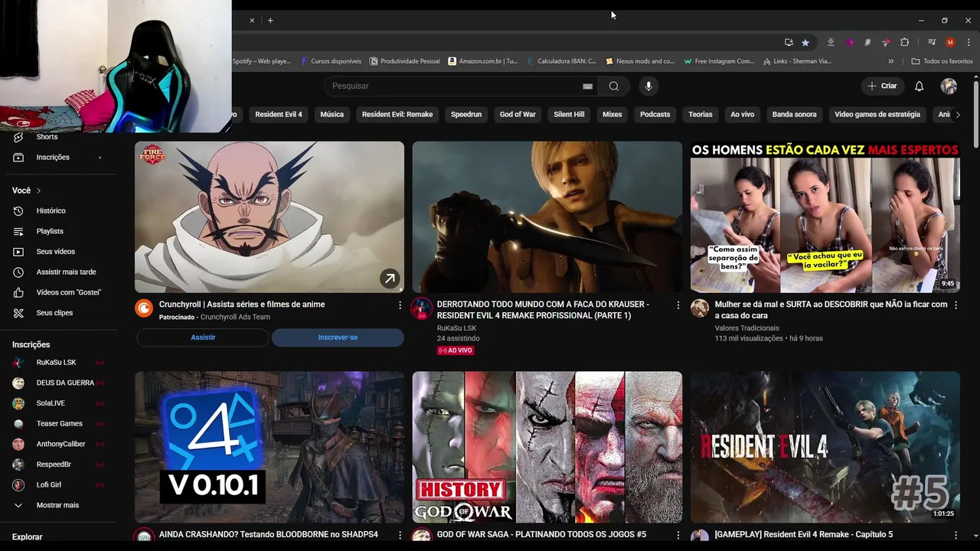This screenshot has height=551, width=980.
Task: Open the History God of War thumbnail
Action: coord(547,447)
